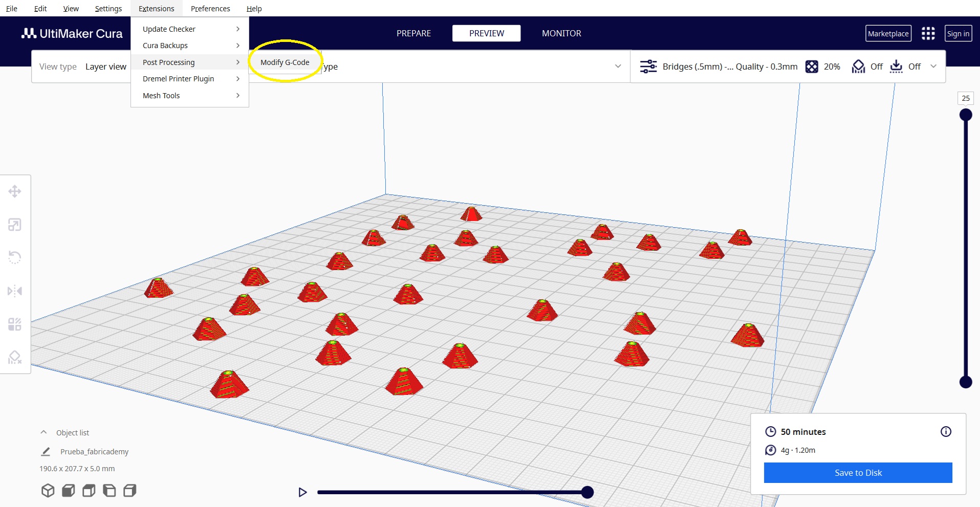Viewport: 980px width, 507px height.
Task: Click the top handle of the layer slider
Action: [x=965, y=115]
